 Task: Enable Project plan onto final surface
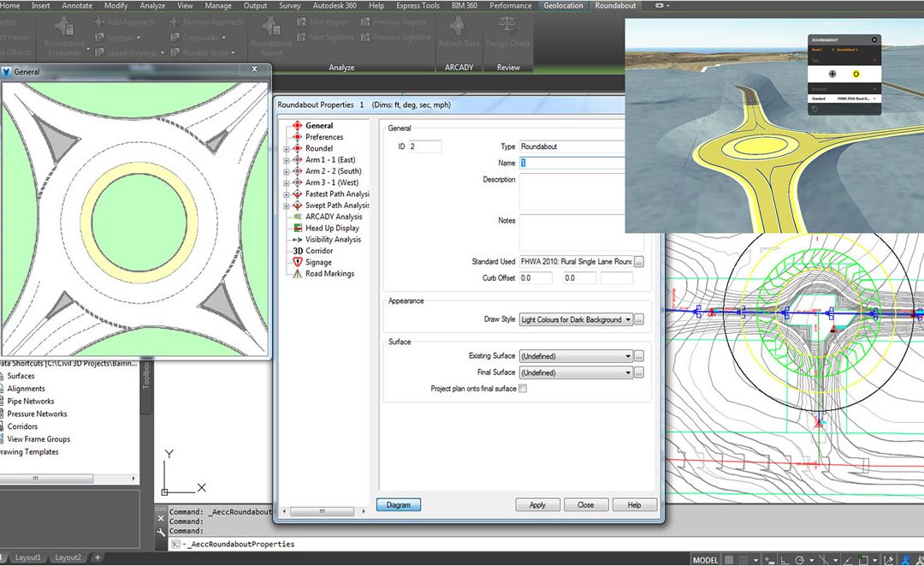[x=523, y=389]
